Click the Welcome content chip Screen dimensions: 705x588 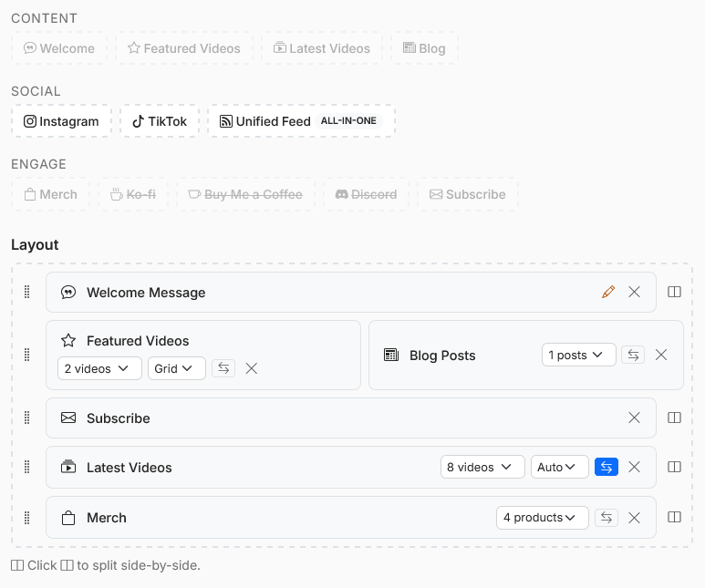pyautogui.click(x=59, y=48)
